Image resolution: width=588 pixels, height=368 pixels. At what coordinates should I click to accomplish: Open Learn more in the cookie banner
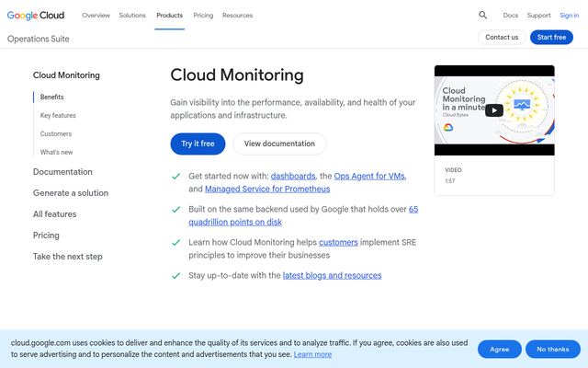pos(312,354)
